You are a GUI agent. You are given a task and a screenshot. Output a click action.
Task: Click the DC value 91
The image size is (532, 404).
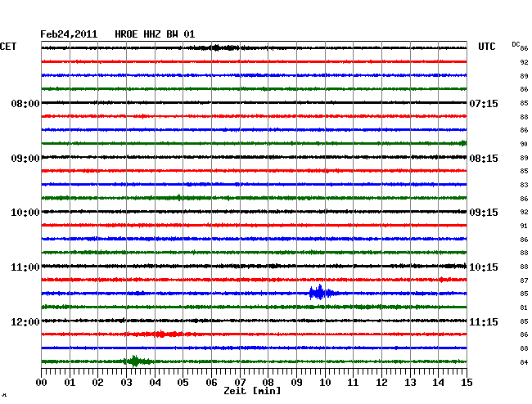point(524,226)
